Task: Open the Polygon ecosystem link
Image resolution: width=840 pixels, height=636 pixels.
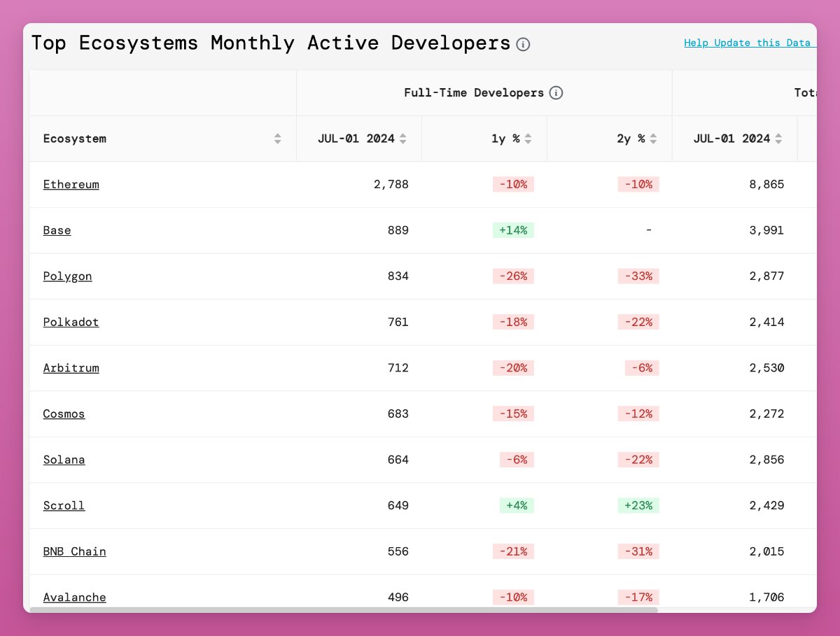Action: click(68, 276)
